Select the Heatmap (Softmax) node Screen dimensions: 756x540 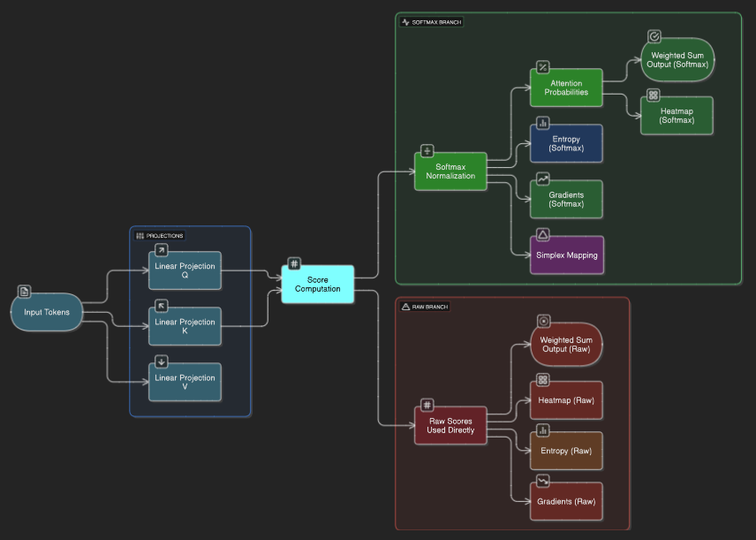click(677, 116)
